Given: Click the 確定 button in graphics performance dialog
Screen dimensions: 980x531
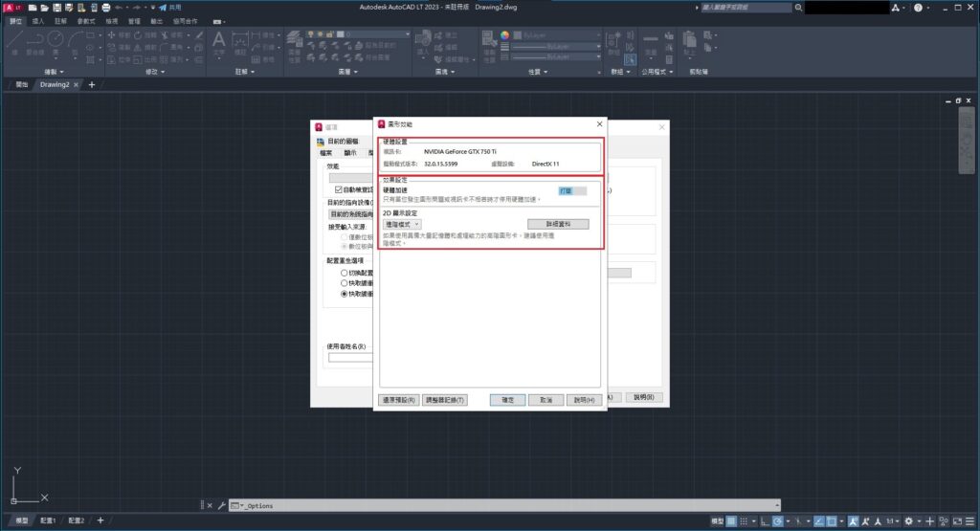Looking at the screenshot, I should point(507,400).
